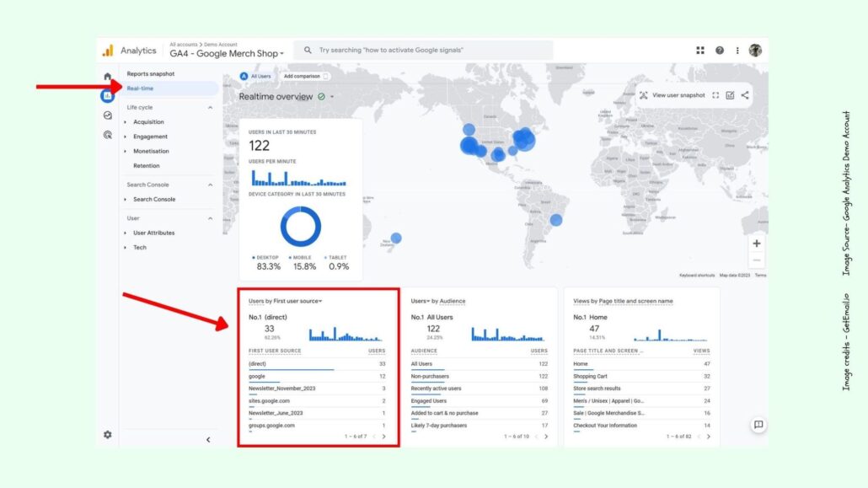Open the GA4 - Google Merch Shop property dropdown
868x488 pixels.
pyautogui.click(x=228, y=53)
